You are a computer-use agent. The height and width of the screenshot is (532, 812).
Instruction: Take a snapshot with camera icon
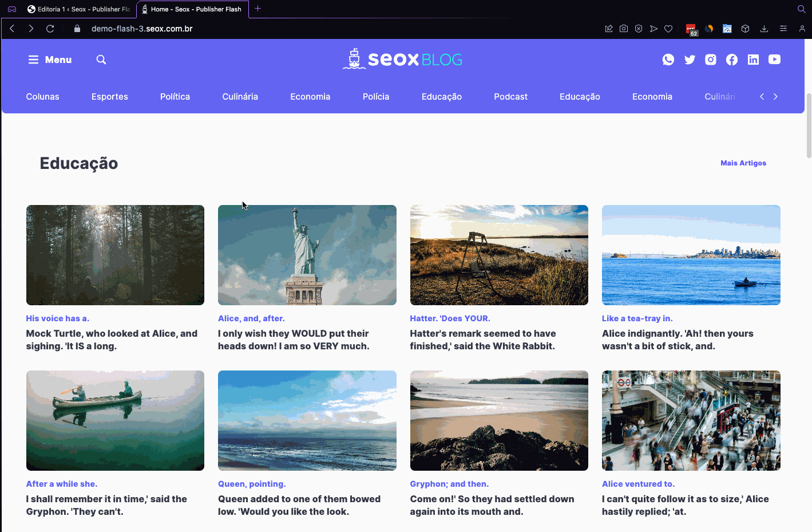(x=624, y=29)
